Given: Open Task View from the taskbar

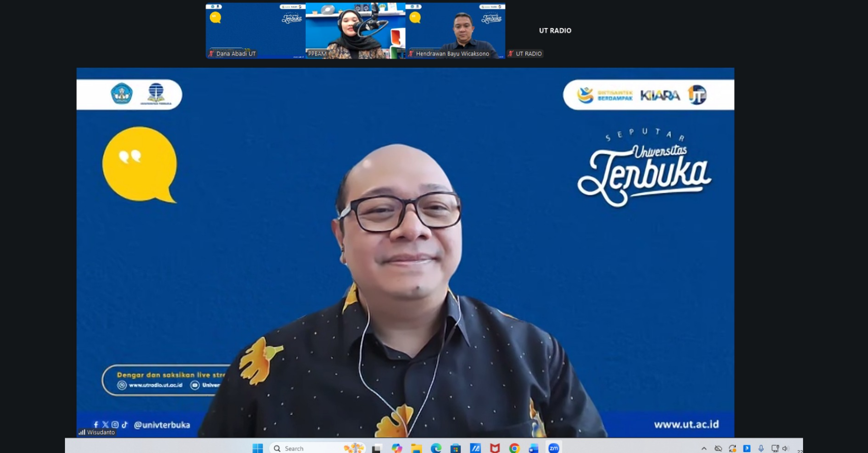Looking at the screenshot, I should pos(377,448).
